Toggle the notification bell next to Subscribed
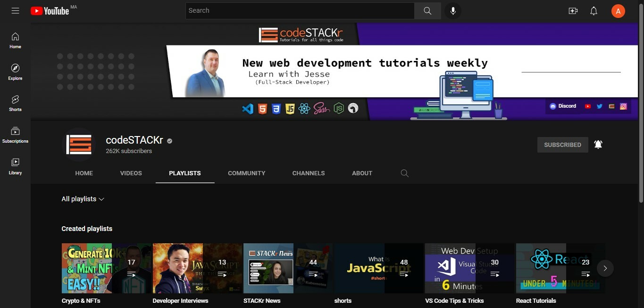Screen dimensions: 644x308 click(598, 144)
